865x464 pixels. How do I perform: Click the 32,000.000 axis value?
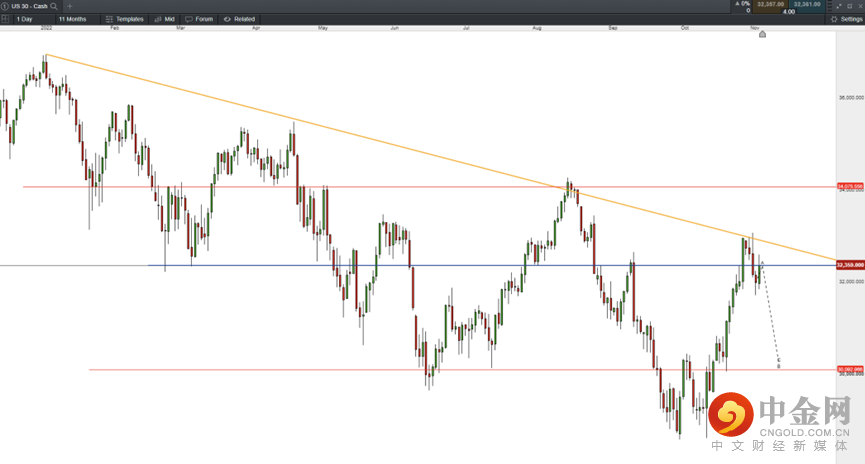click(851, 281)
